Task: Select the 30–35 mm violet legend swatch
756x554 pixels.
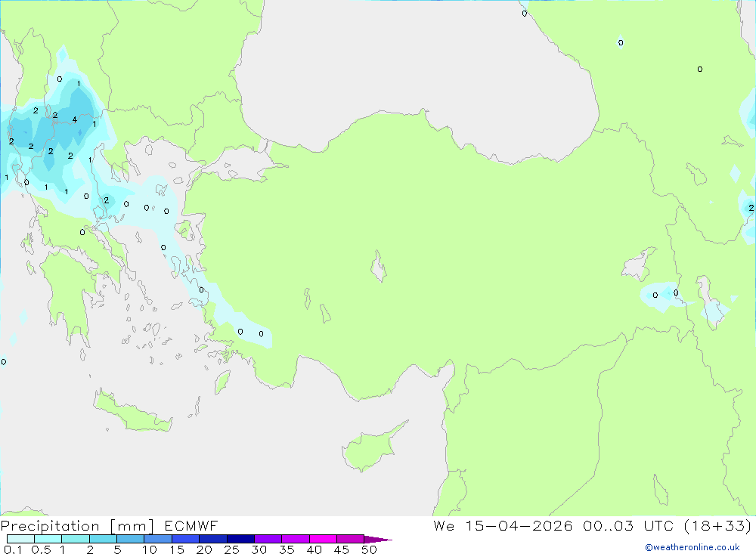Action: (x=268, y=539)
